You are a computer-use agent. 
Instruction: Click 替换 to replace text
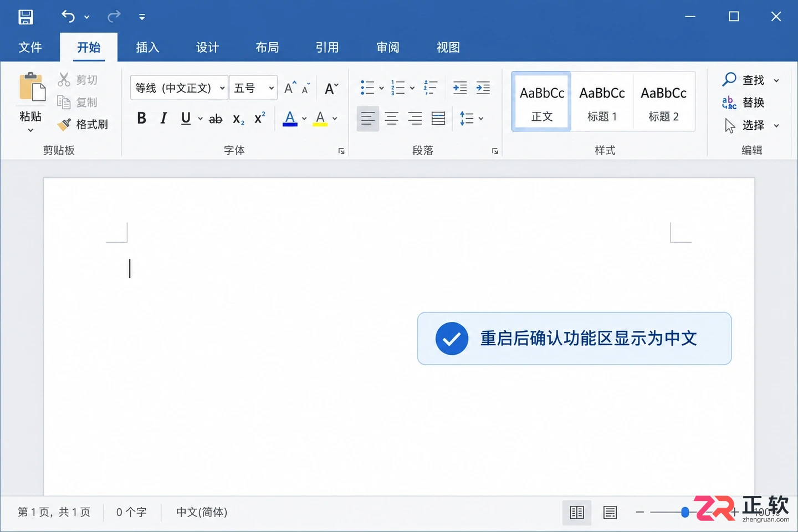pyautogui.click(x=744, y=103)
